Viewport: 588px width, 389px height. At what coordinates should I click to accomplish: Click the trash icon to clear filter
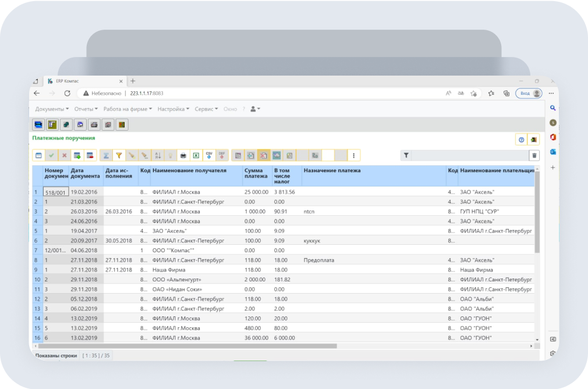click(534, 155)
